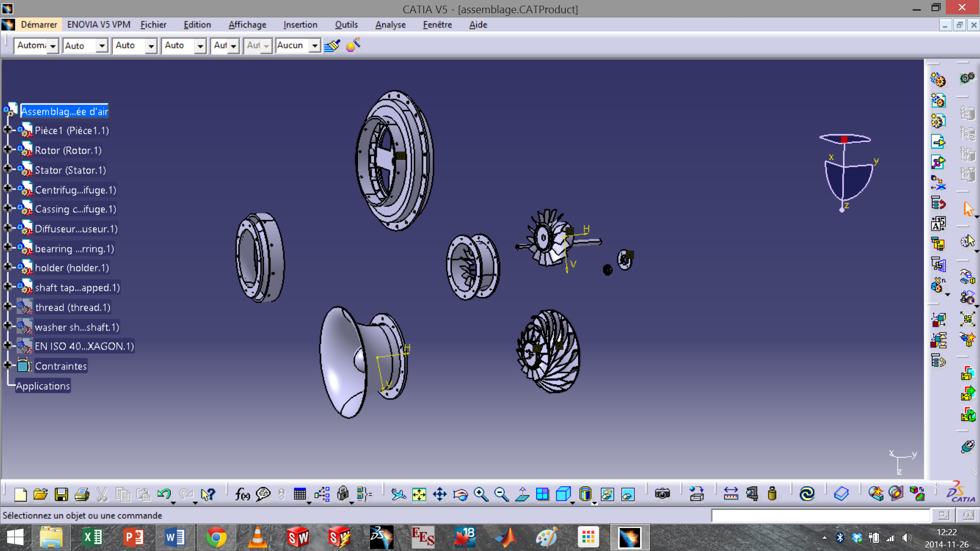Click the Measure Between icon
980x551 pixels.
pos(731,494)
